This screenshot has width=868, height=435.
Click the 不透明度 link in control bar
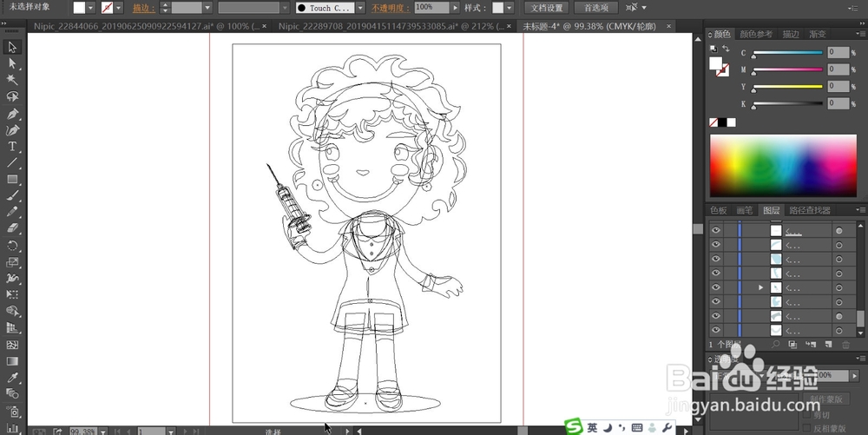coord(391,9)
